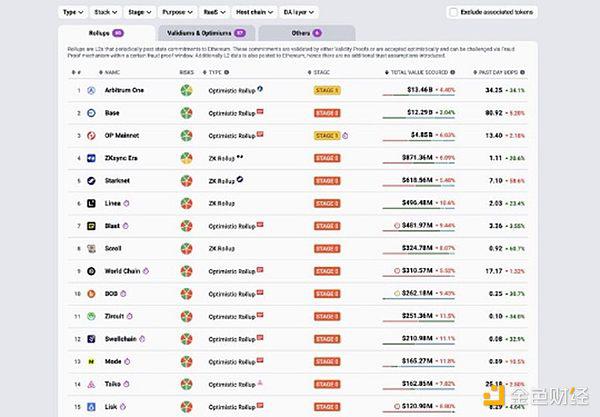Viewport: 600px width, 417px height.
Task: Click info icon next to Type header
Action: coord(227,72)
